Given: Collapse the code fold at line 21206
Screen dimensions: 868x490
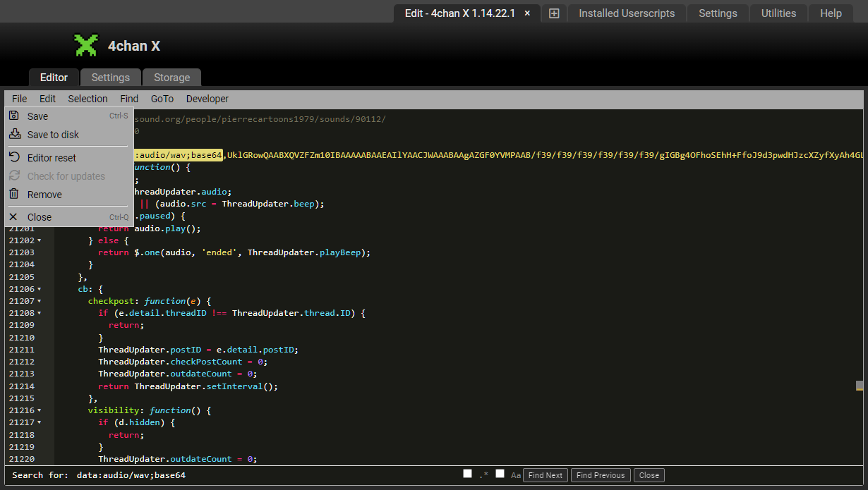Looking at the screenshot, I should 39,289.
